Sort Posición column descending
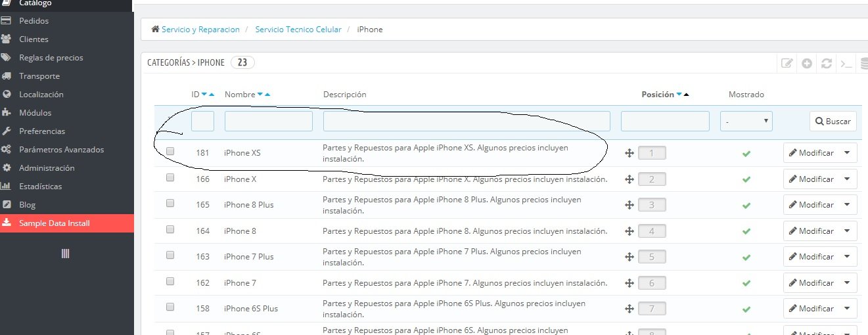The width and height of the screenshot is (868, 335). pos(679,95)
